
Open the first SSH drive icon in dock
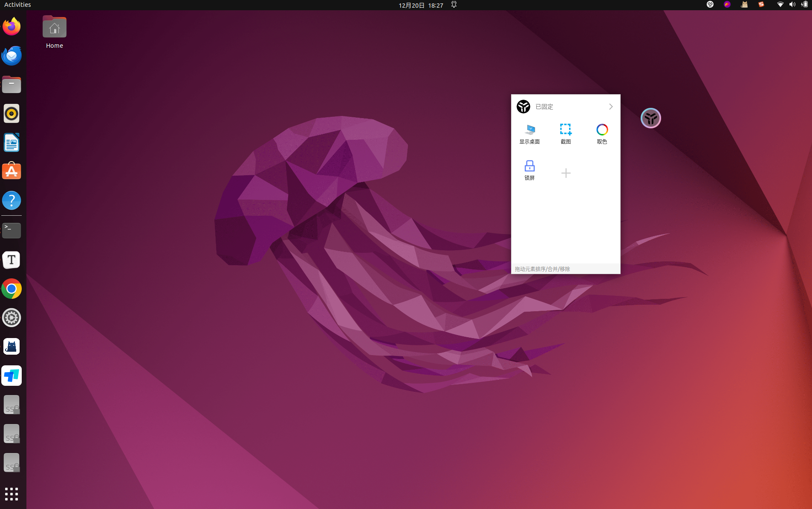tap(12, 405)
